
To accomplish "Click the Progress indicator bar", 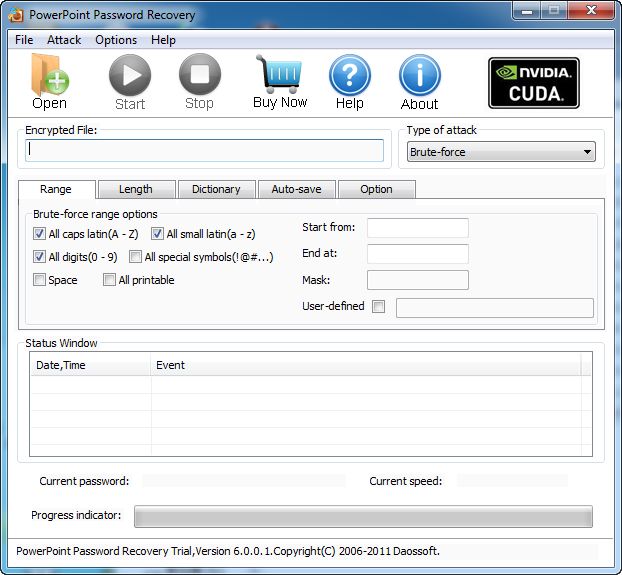I will coord(363,516).
